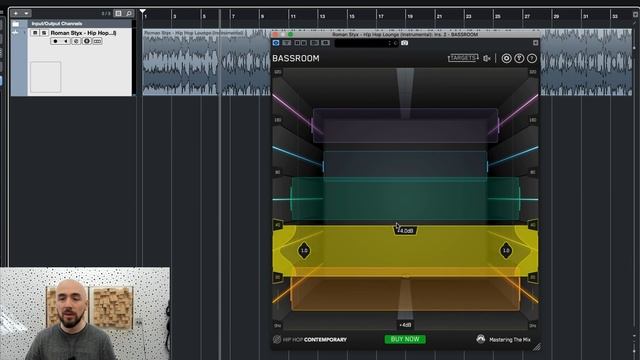Select the Roman Styx - Hip Hop track name
The height and width of the screenshot is (360, 640).
(x=83, y=33)
